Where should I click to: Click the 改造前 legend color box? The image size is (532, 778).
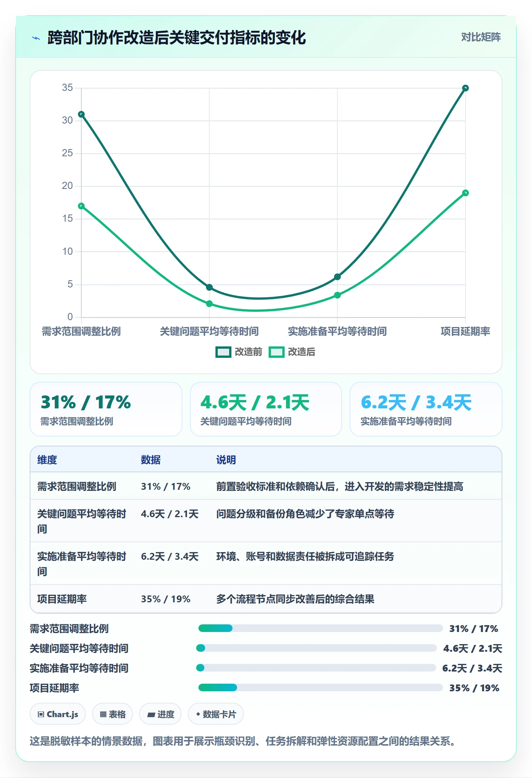tap(223, 352)
